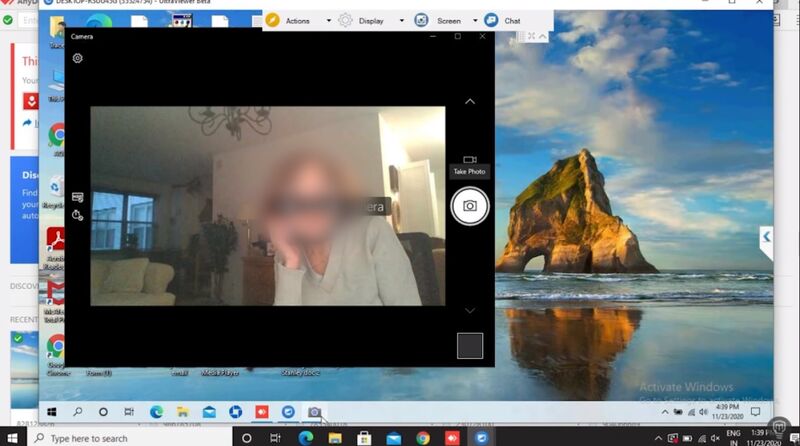Open Chrome from the local taskbar

pyautogui.click(x=423, y=438)
